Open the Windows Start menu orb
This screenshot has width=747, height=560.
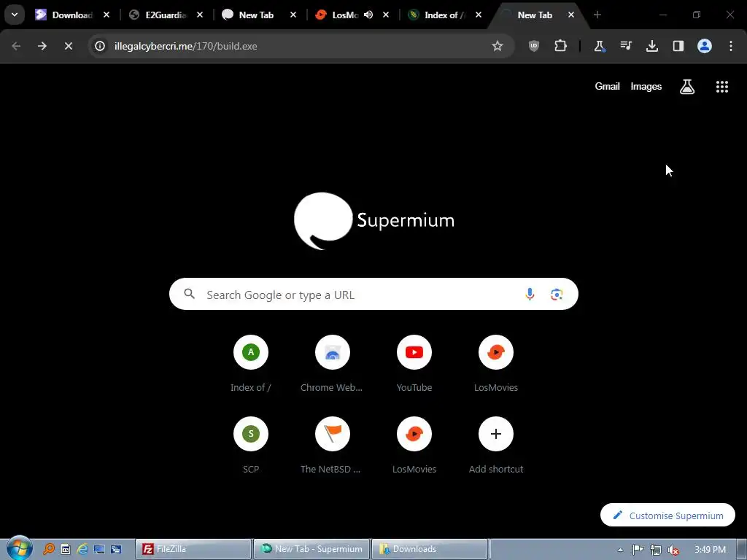pyautogui.click(x=20, y=548)
